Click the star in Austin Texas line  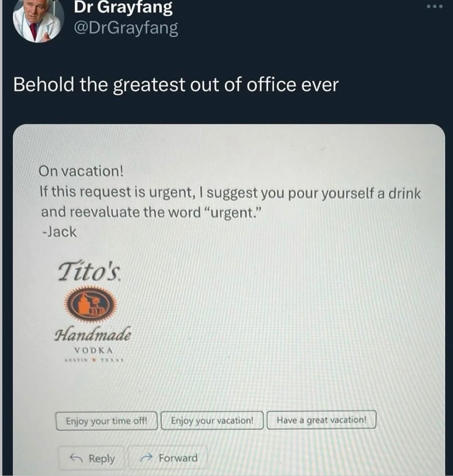94,360
